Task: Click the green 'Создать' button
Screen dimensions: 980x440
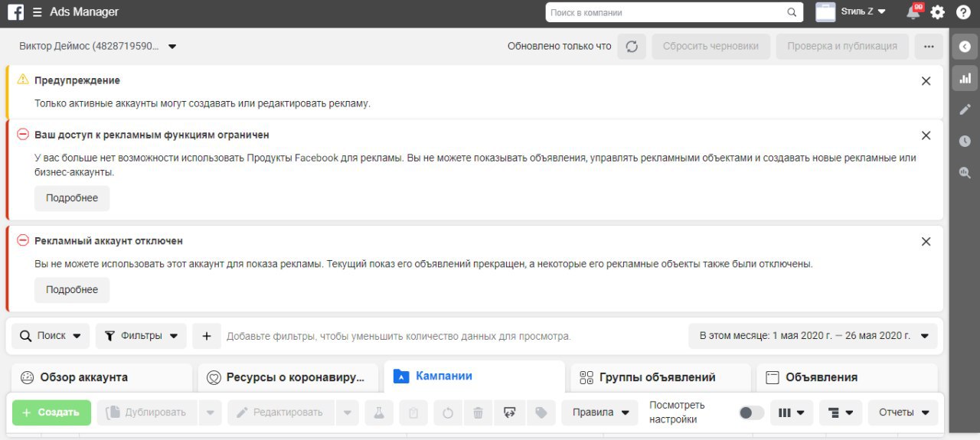Action: tap(51, 412)
